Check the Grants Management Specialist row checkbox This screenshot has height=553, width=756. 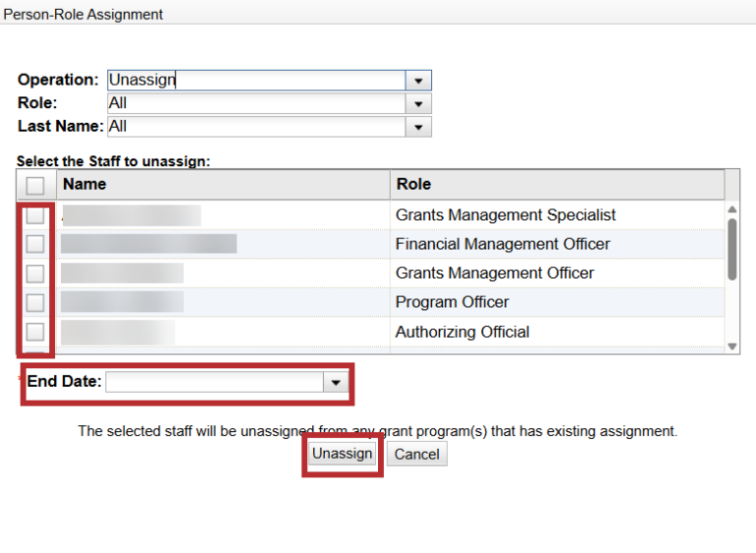coord(35,215)
